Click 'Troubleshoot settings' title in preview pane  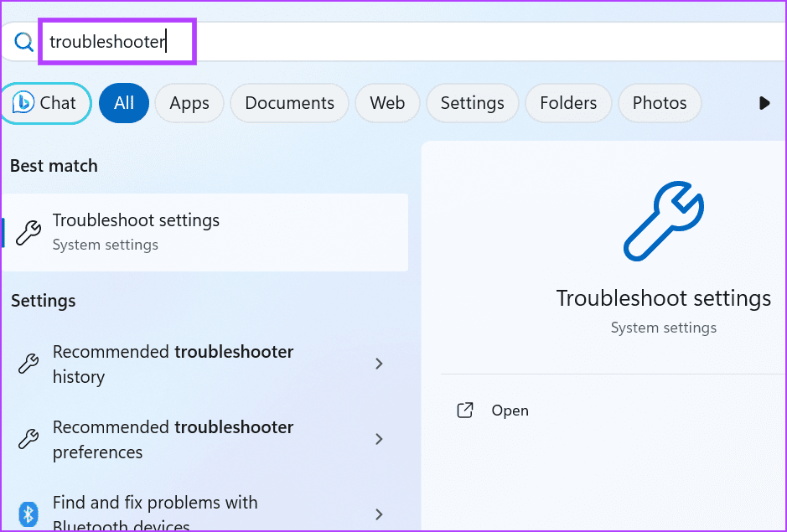click(664, 298)
